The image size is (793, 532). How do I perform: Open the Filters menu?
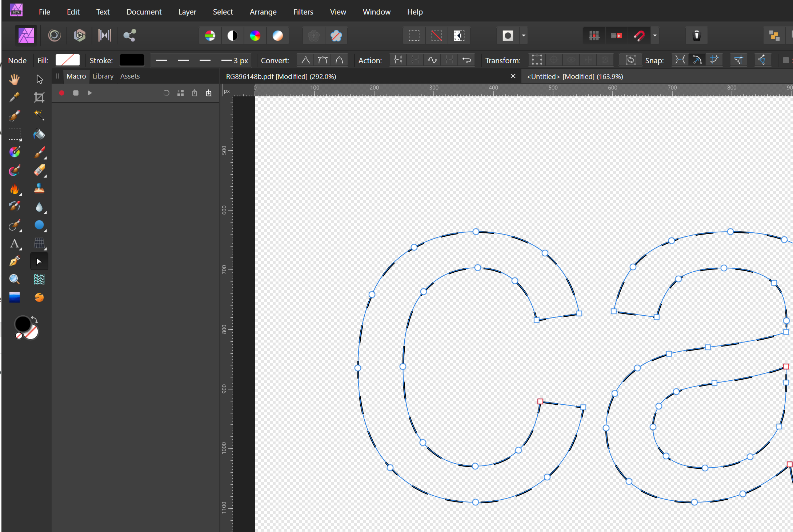point(303,12)
